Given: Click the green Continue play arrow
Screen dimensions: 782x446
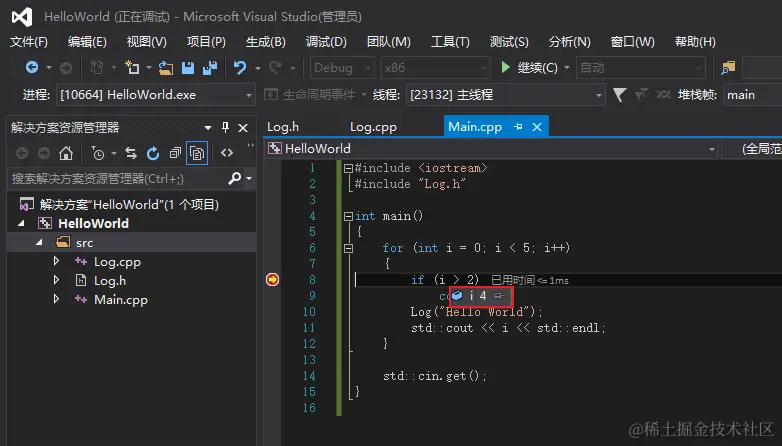Looking at the screenshot, I should (x=506, y=67).
